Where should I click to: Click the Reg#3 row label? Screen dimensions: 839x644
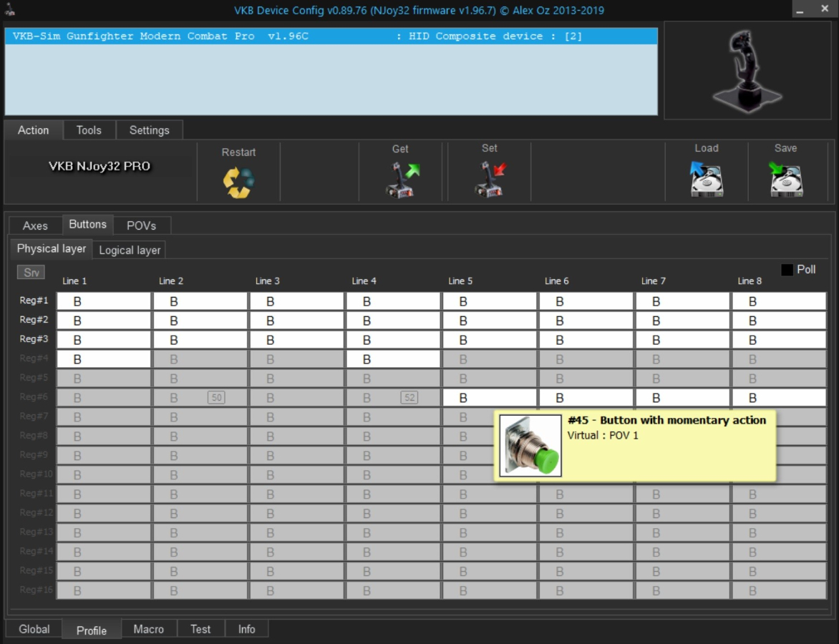coord(34,339)
